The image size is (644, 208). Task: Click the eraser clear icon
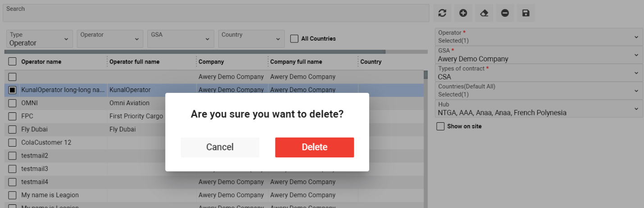coord(484,13)
